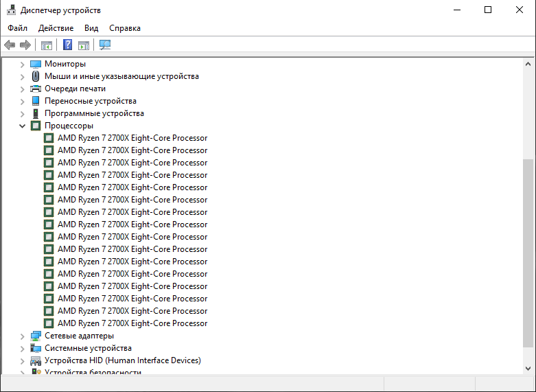536x392 pixels.
Task: Expand Мыши и иные указывающие устройства
Action: [22, 77]
